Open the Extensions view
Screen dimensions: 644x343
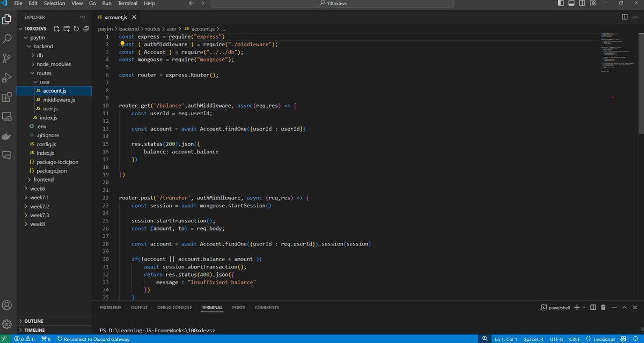[x=7, y=97]
